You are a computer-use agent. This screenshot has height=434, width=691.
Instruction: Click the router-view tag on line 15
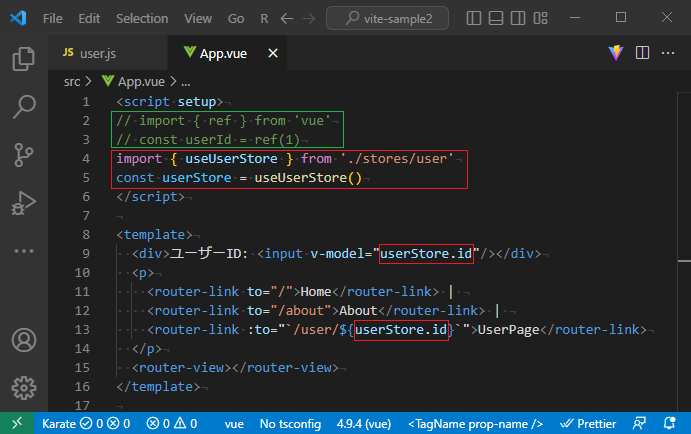pos(235,367)
